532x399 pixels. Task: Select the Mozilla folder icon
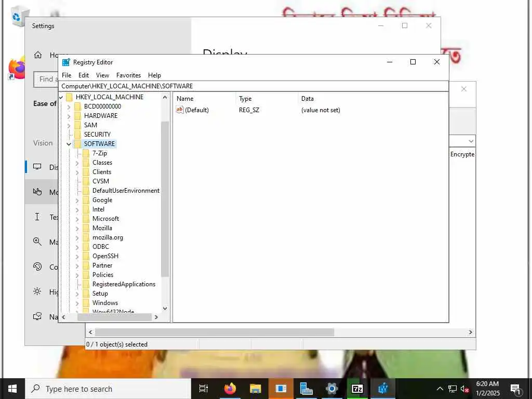point(86,229)
